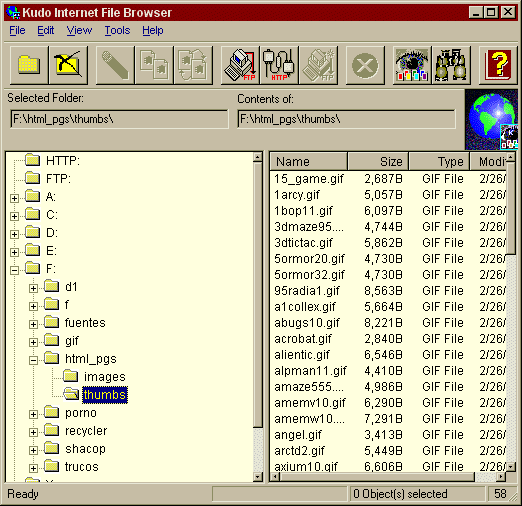This screenshot has height=506, width=522.
Task: Click the greyed-out circular X cancel icon
Action: [x=365, y=65]
